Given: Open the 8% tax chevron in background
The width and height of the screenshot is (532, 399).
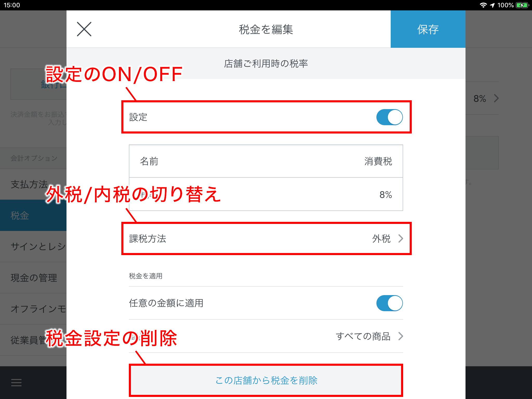Looking at the screenshot, I should [x=496, y=98].
